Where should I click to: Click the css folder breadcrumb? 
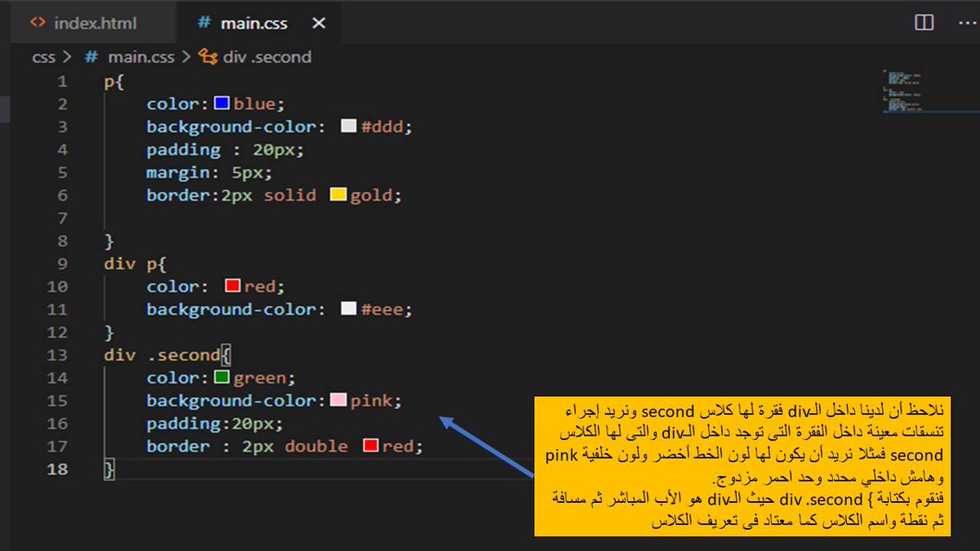tap(43, 57)
